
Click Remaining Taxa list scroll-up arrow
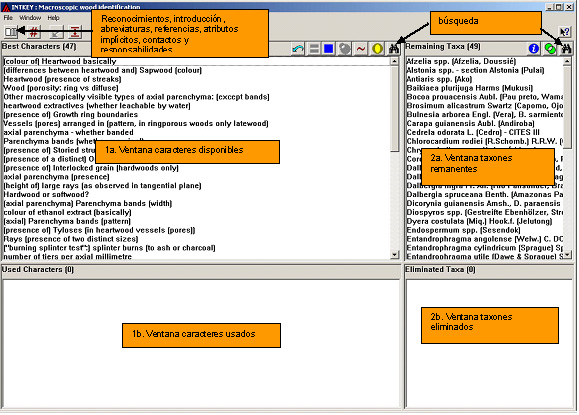[568, 62]
